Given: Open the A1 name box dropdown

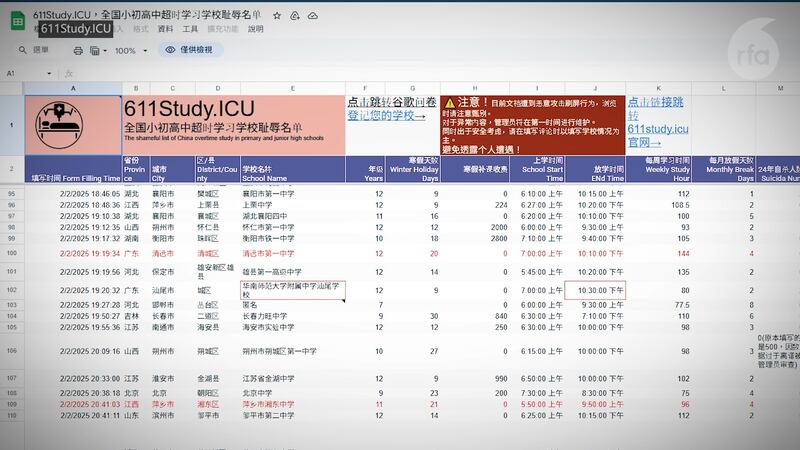Looking at the screenshot, I should click(x=49, y=73).
